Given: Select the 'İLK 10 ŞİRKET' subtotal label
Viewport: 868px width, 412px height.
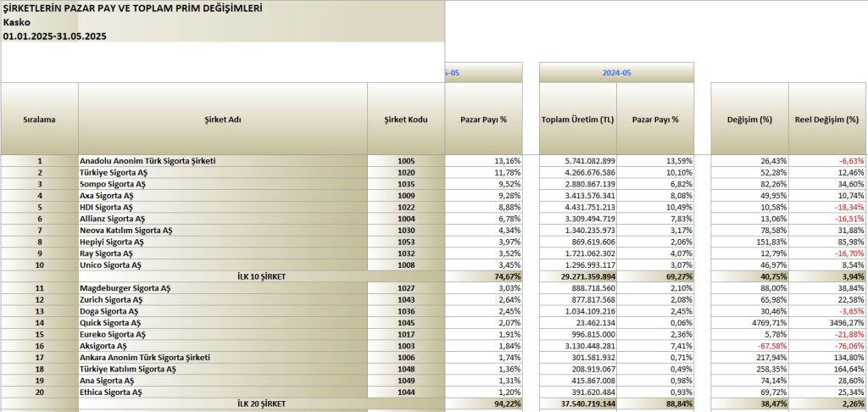Looking at the screenshot, I should pos(261,277).
